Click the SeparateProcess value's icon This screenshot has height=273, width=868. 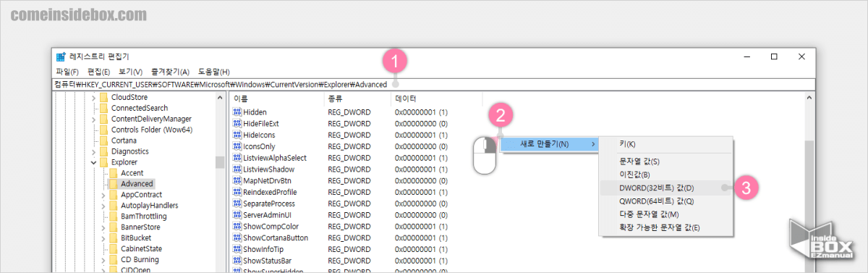click(237, 203)
